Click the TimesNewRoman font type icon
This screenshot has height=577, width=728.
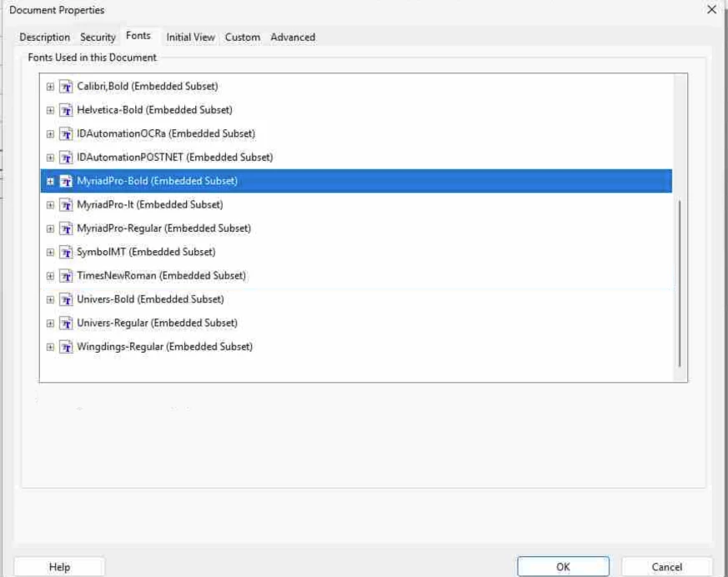point(66,276)
